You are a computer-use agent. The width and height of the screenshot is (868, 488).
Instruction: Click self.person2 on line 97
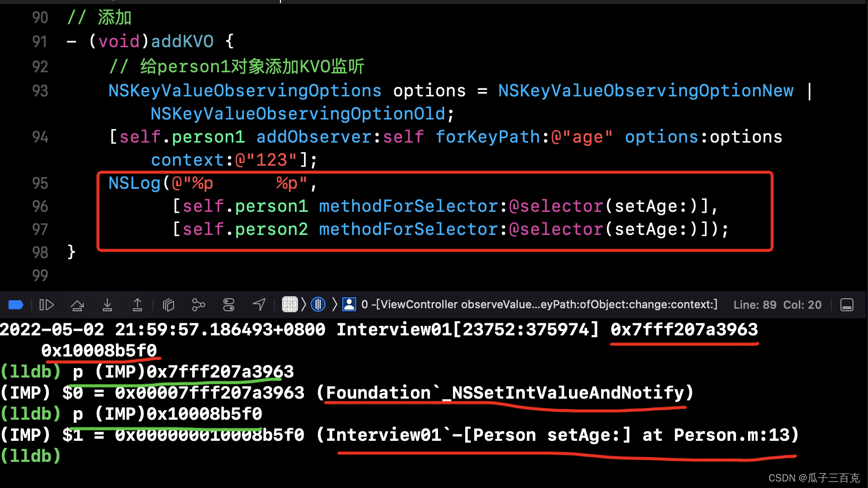tap(245, 229)
